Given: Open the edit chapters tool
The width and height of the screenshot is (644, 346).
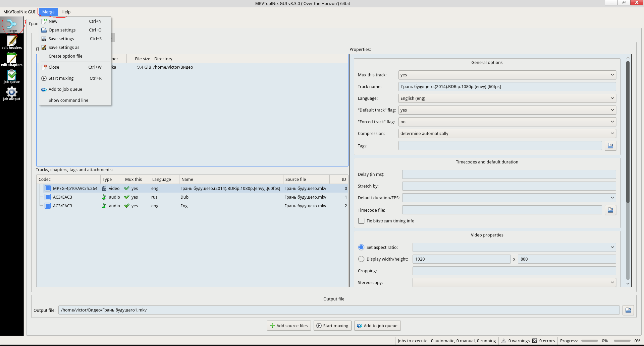Looking at the screenshot, I should point(12,59).
